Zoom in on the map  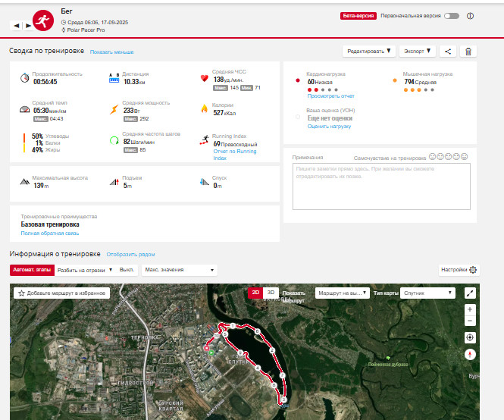470,309
